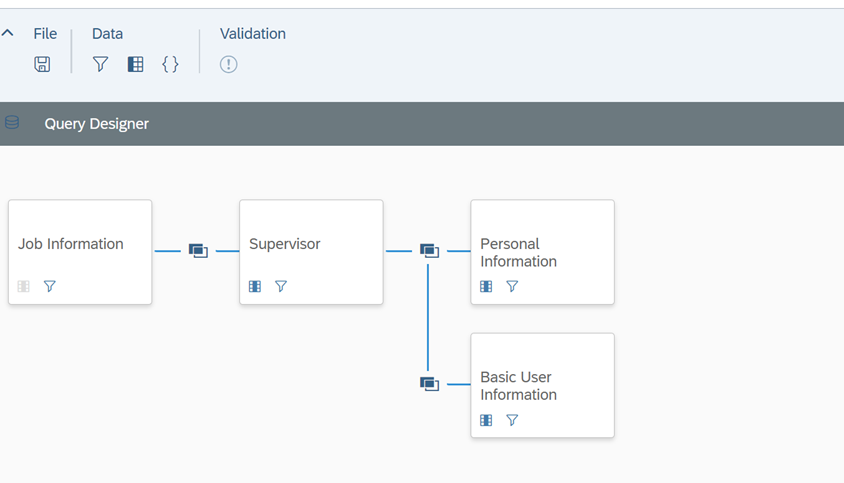844x483 pixels.
Task: Open the filter icon in Basic User Information card
Action: (512, 419)
